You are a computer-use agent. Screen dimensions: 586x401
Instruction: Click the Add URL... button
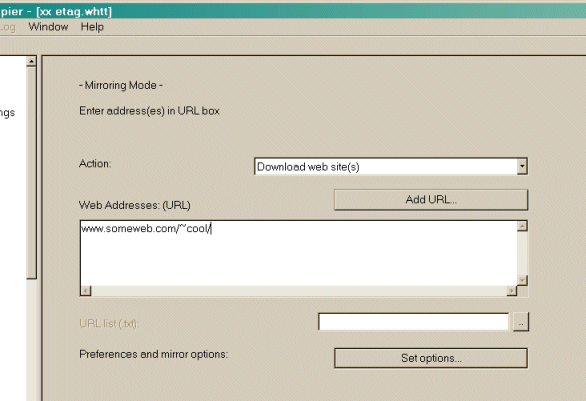pos(431,200)
